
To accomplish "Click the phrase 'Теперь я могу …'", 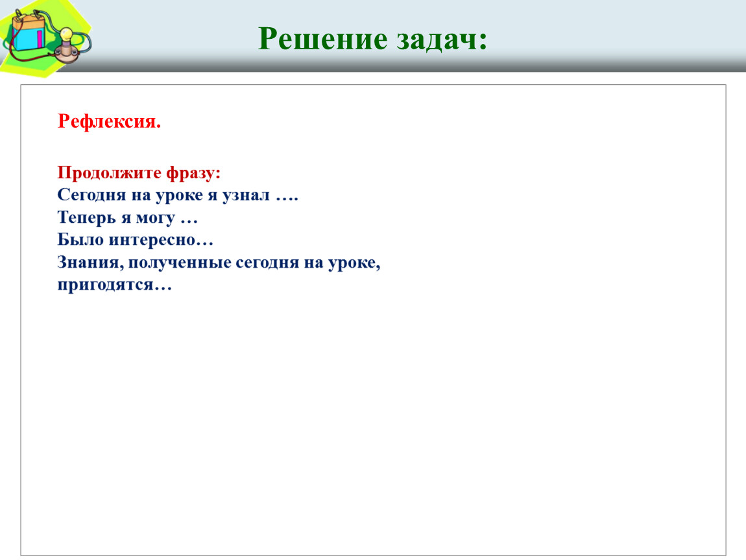I will click(128, 217).
